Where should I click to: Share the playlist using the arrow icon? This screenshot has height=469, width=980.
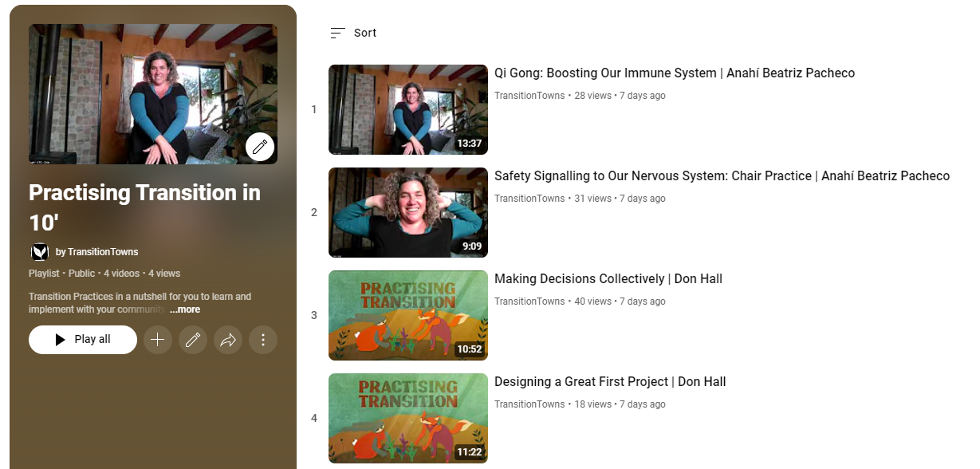point(228,340)
